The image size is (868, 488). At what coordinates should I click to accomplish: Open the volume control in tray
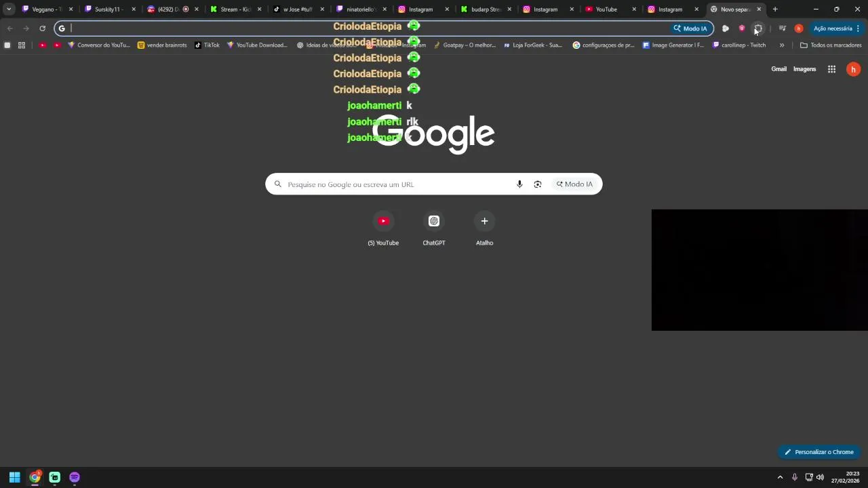point(820,478)
